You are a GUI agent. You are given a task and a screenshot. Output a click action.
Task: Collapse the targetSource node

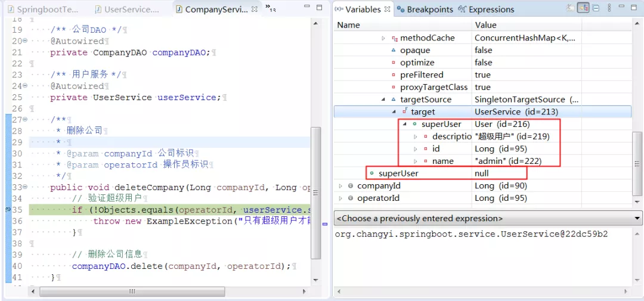[383, 100]
